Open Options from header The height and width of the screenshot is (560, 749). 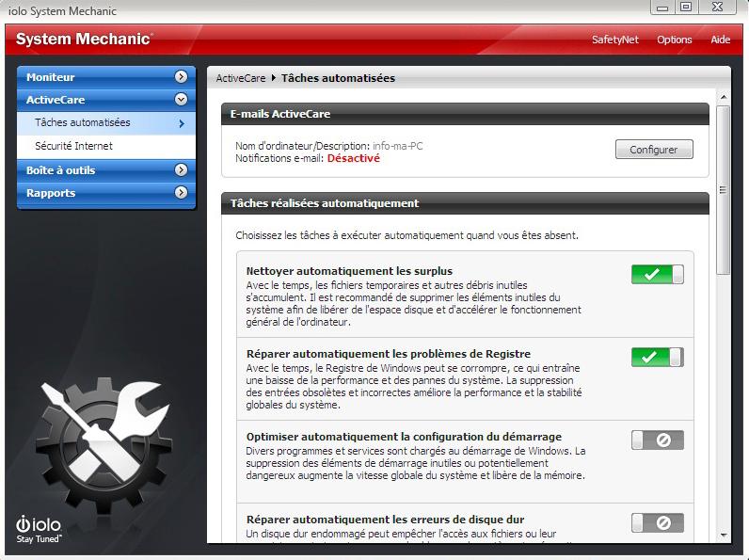pos(674,40)
